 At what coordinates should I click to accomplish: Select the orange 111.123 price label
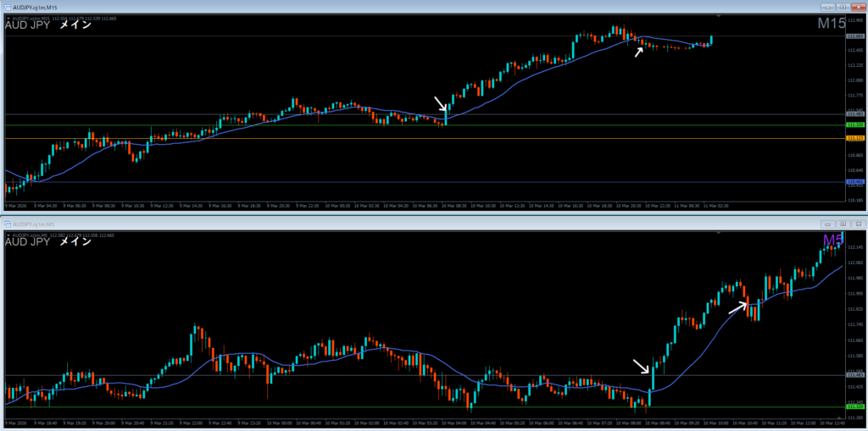coord(854,138)
